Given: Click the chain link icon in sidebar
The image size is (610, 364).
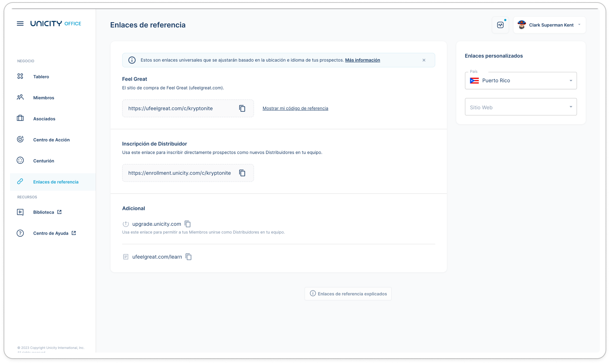Looking at the screenshot, I should point(20,182).
